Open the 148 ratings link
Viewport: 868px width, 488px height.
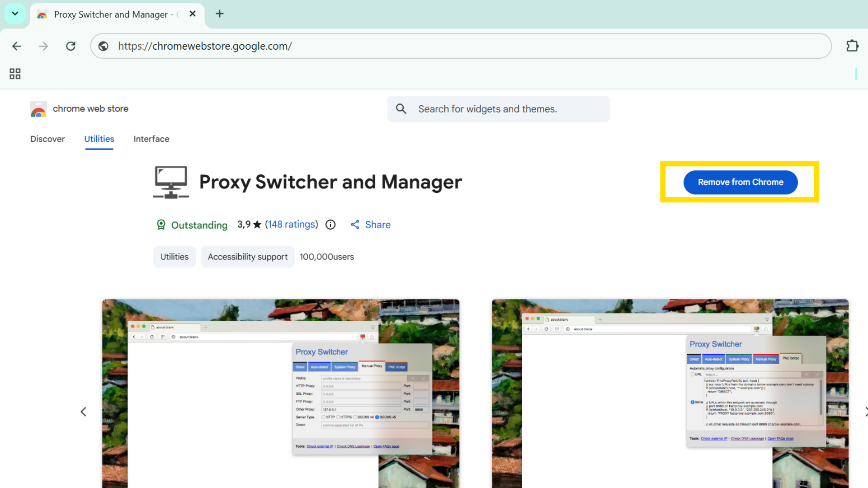coord(292,225)
